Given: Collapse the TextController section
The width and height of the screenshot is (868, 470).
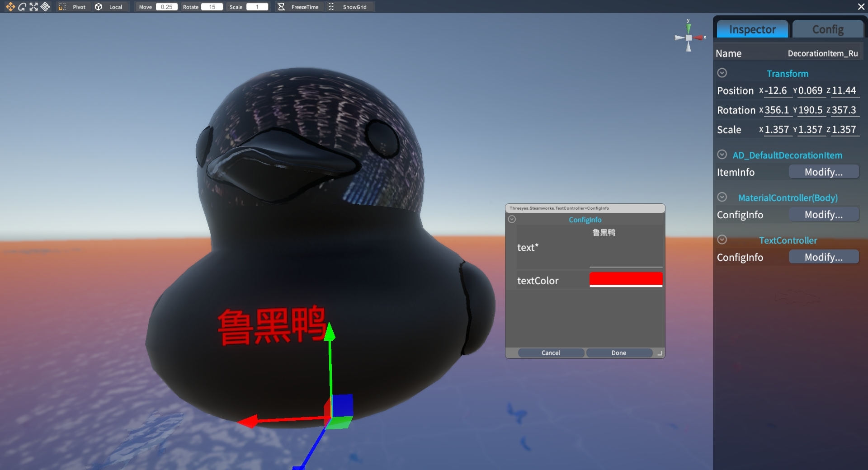Looking at the screenshot, I should [722, 240].
